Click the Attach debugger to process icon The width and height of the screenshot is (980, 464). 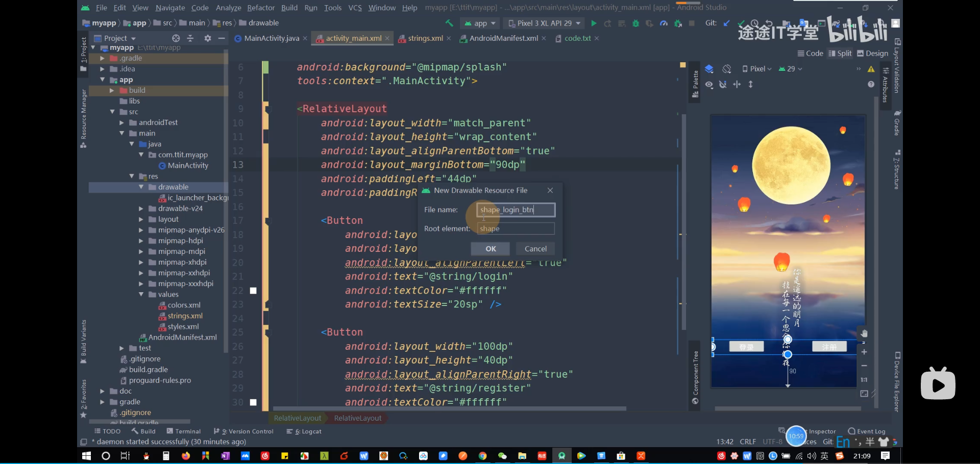(678, 23)
